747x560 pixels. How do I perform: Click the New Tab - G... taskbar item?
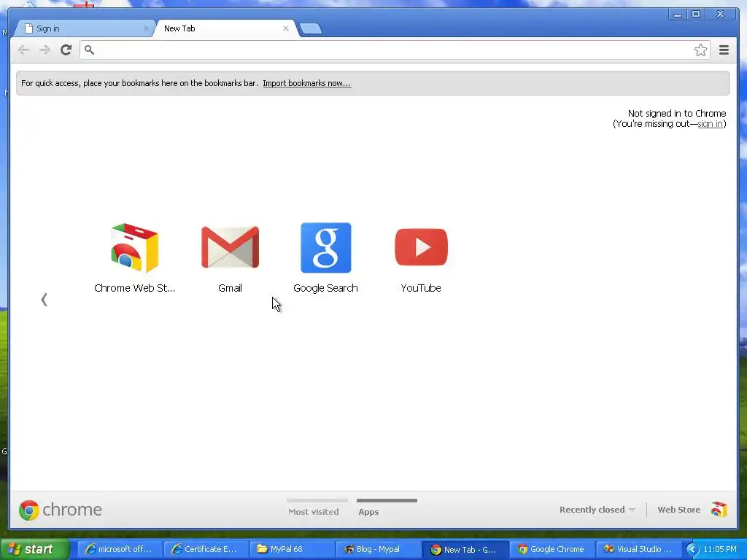tap(465, 549)
